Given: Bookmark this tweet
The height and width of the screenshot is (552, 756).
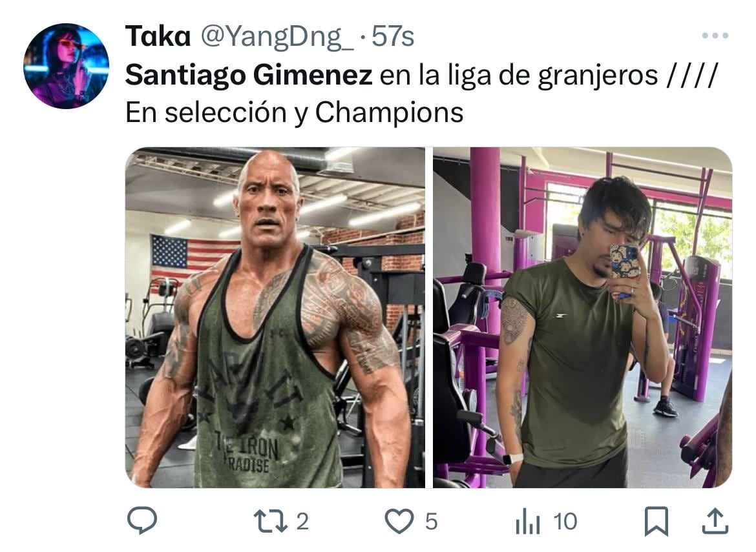Looking at the screenshot, I should click(x=656, y=521).
